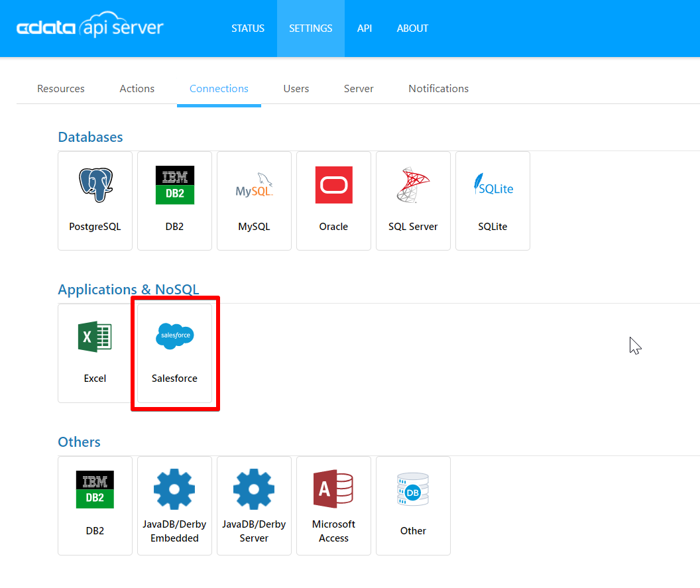Click the JavaDB/Derby Server label
The width and height of the screenshot is (700, 588).
click(x=254, y=531)
